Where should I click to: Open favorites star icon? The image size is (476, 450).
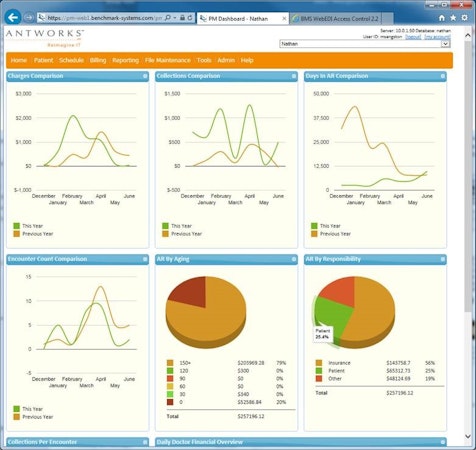pyautogui.click(x=453, y=18)
